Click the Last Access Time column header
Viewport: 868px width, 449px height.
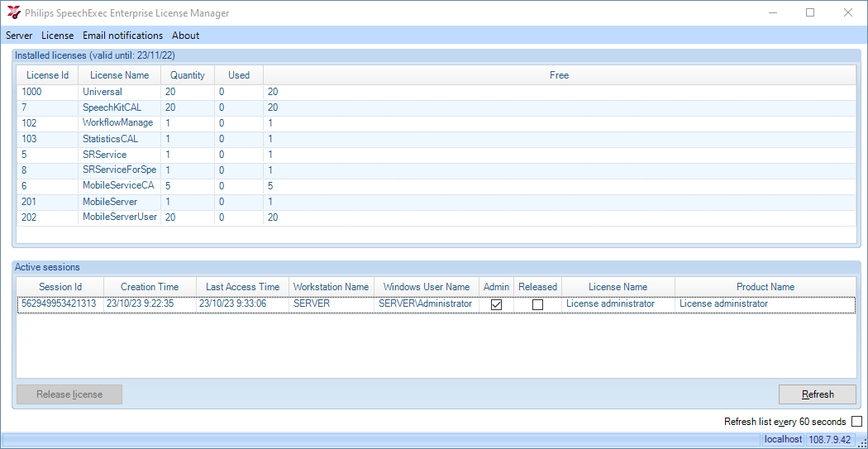(242, 287)
